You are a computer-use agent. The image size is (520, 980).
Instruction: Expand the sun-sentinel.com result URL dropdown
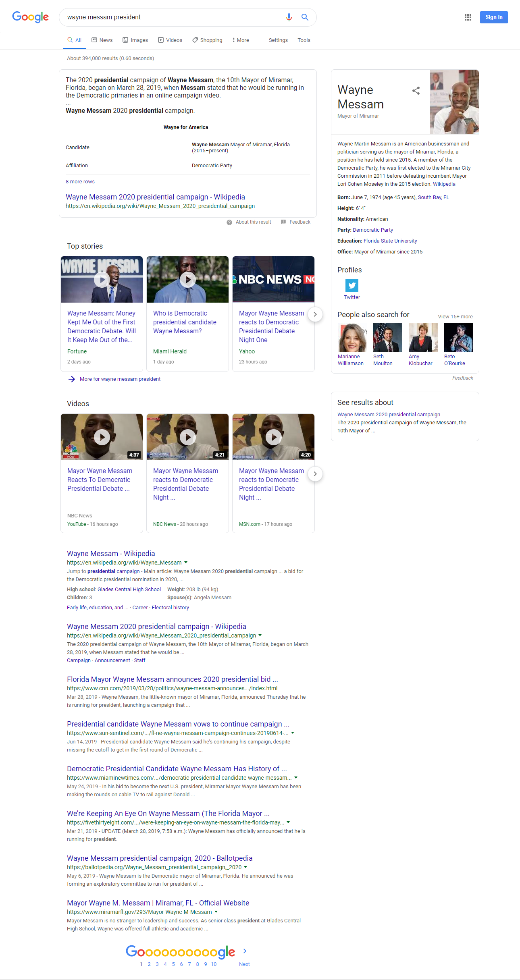[x=293, y=733]
